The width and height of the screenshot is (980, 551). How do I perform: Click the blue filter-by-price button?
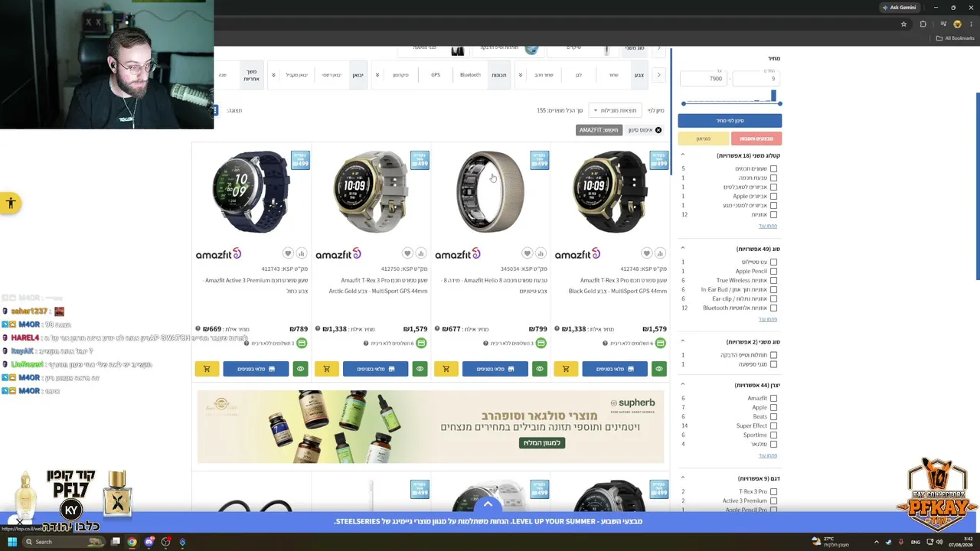tap(730, 120)
